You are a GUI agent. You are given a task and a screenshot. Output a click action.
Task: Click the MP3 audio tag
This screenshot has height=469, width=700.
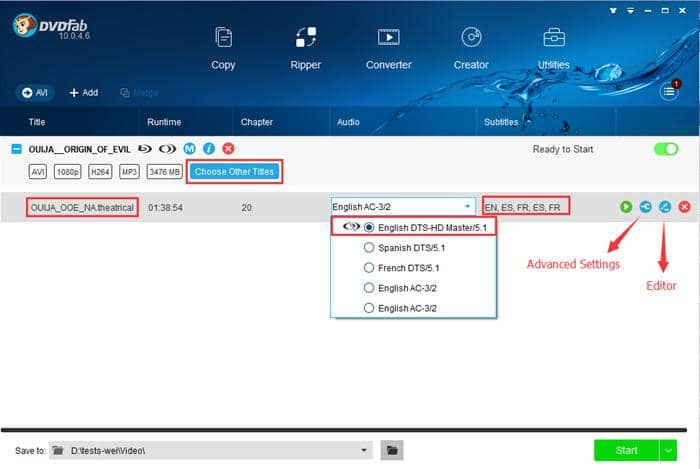[129, 172]
